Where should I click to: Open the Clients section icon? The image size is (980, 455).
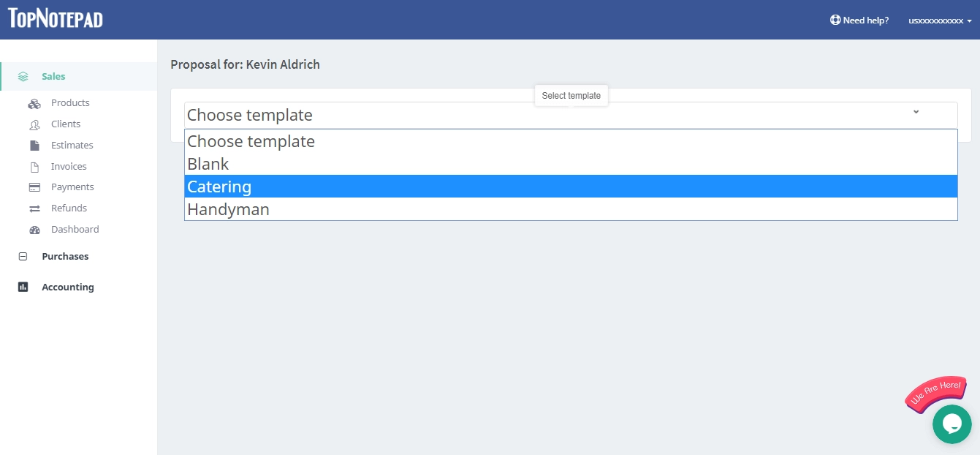click(x=34, y=124)
